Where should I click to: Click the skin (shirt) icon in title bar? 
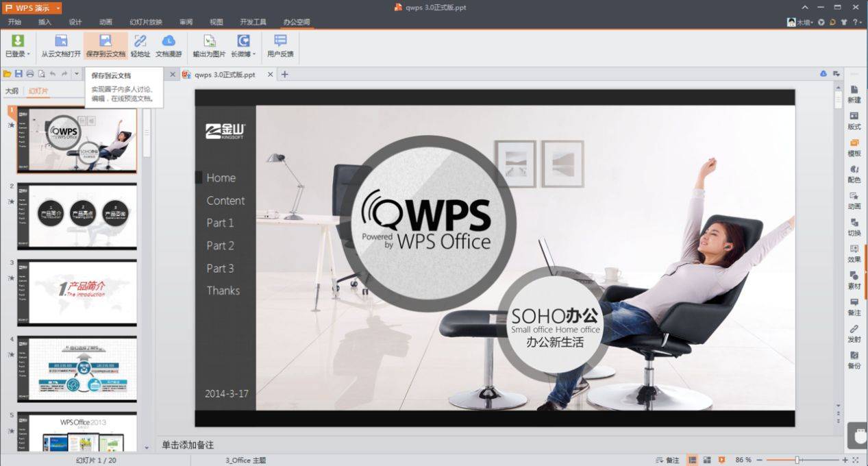tap(845, 22)
